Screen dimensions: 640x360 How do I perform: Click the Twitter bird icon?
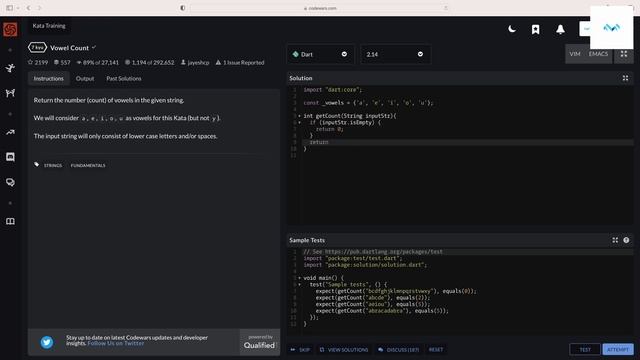47,342
